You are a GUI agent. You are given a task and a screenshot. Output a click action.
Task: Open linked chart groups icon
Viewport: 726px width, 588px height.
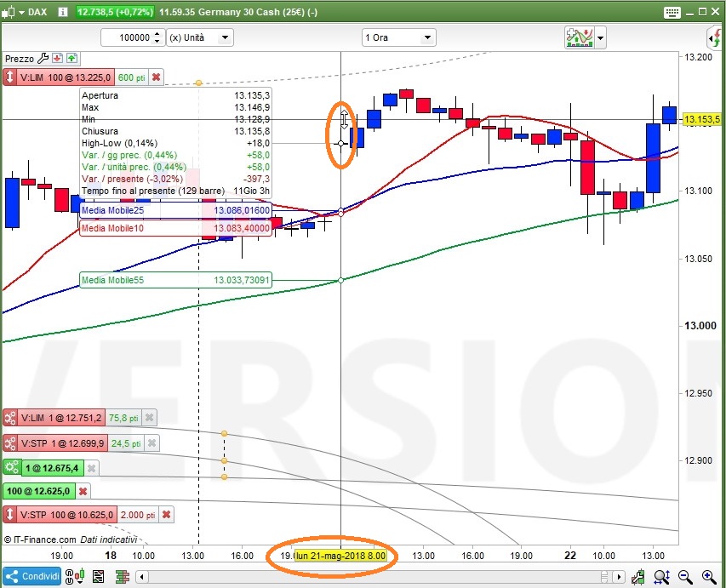75,576
